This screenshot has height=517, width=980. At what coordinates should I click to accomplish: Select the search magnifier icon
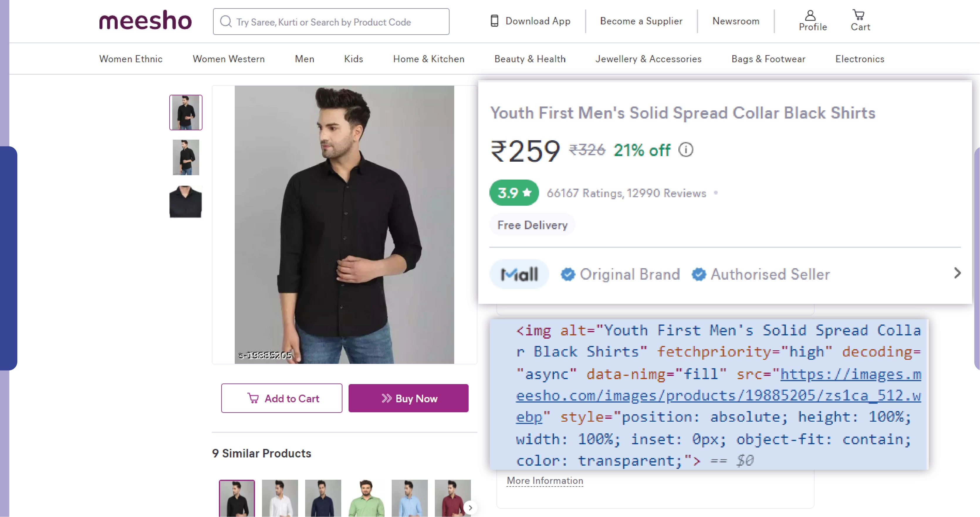coord(226,22)
